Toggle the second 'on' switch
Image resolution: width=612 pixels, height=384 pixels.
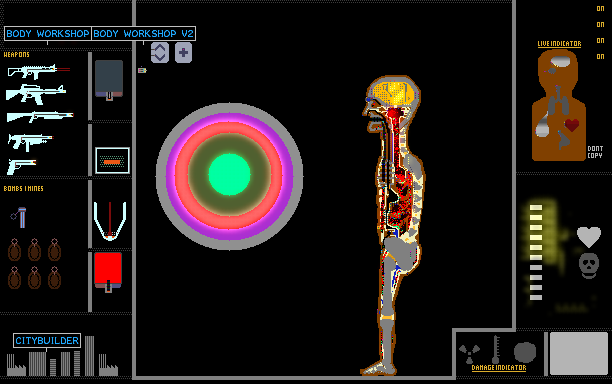coord(600,25)
